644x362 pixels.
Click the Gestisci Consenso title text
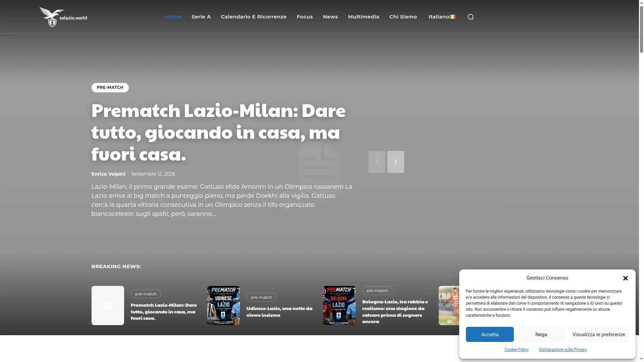tap(547, 278)
